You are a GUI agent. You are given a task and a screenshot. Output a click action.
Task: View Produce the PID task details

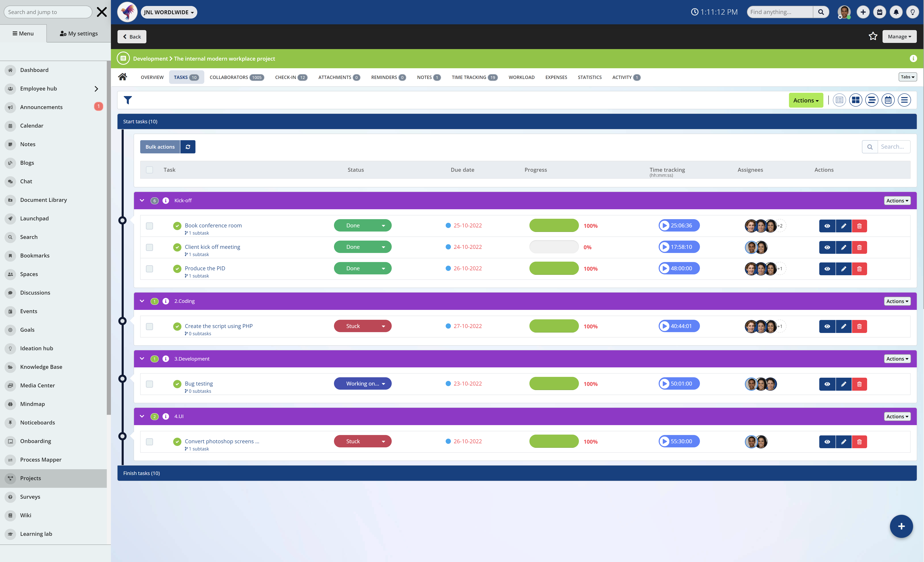[x=827, y=269]
